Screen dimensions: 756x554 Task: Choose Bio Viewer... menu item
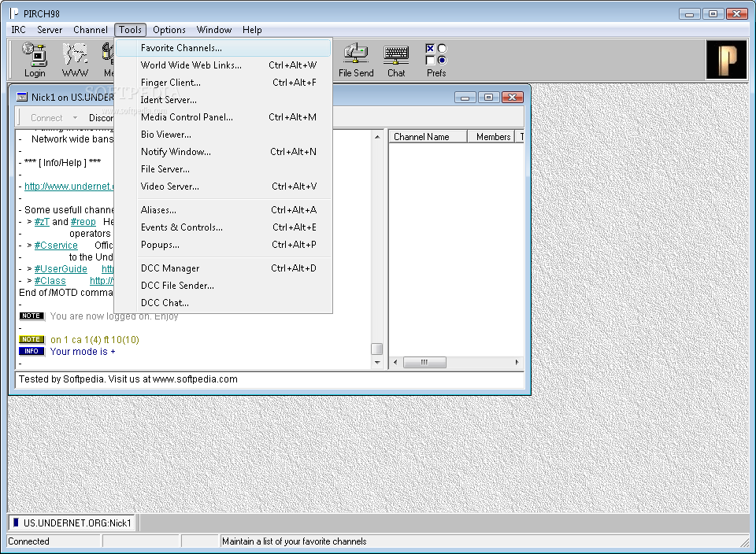(223, 135)
